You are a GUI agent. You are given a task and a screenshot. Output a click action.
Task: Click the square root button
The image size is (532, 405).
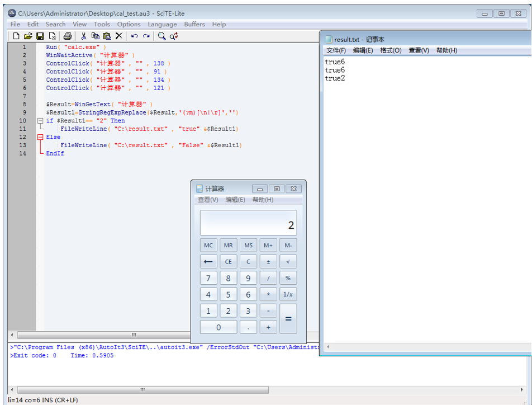[288, 262]
